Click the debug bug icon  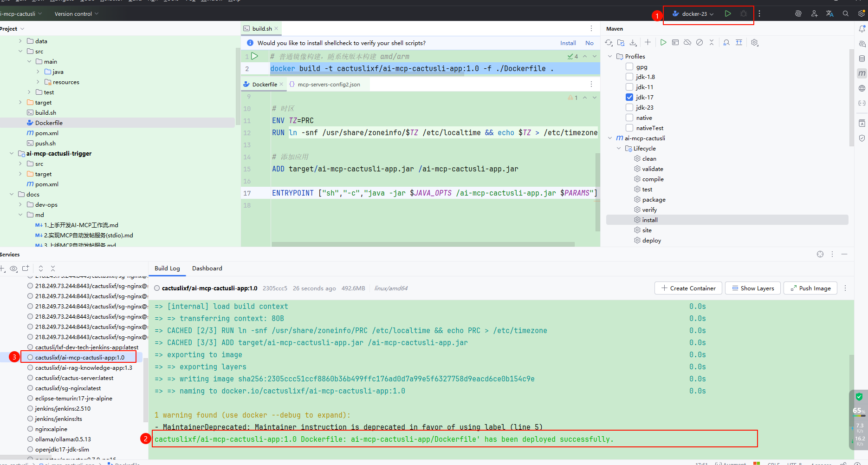pyautogui.click(x=744, y=13)
